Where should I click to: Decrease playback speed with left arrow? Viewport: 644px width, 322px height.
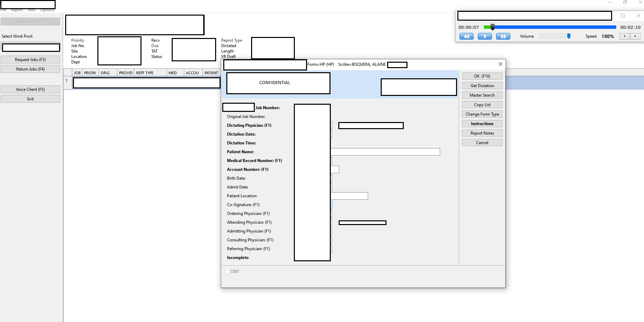tap(624, 36)
